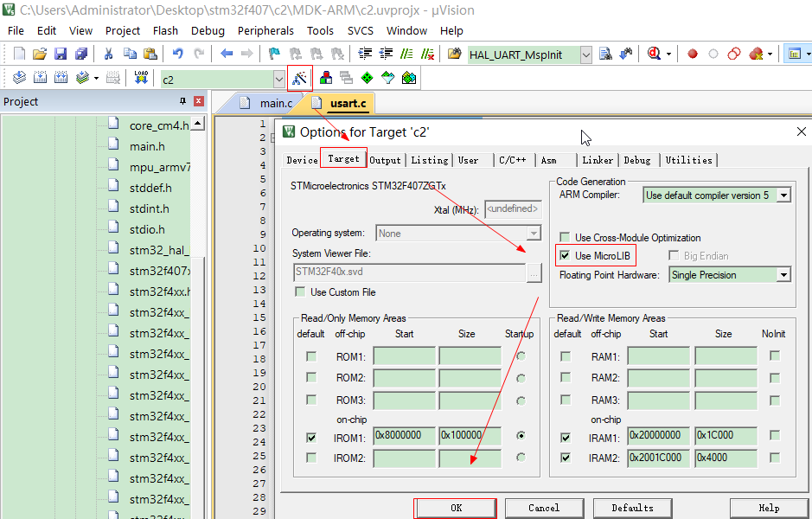Click the Defaults button

point(632,508)
